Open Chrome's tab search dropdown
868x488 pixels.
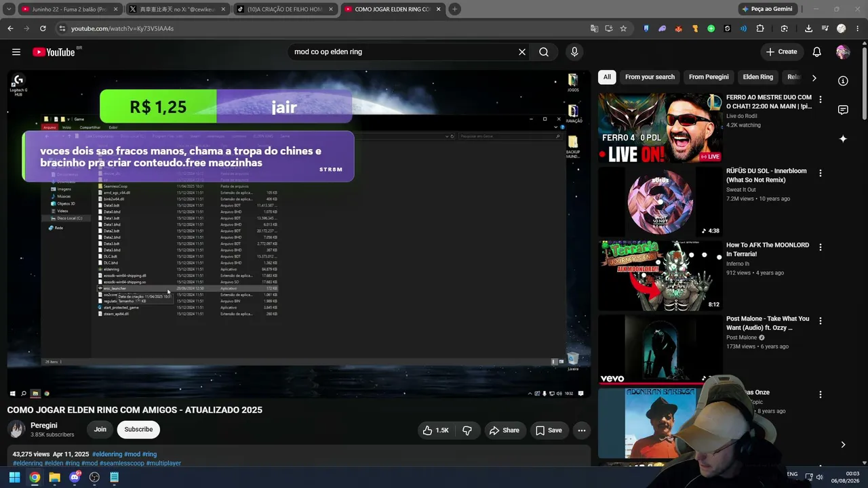pos(9,9)
